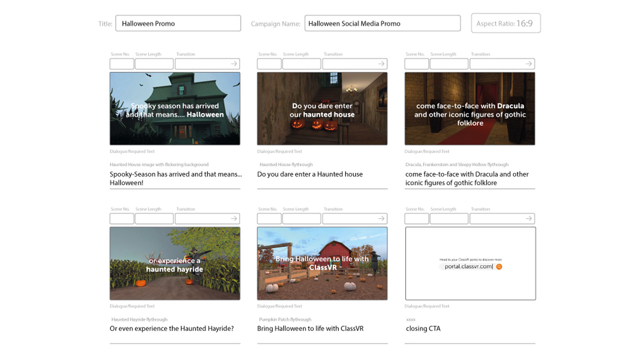Open Transition arrow above 'Do you dare enter' scene

tap(381, 63)
